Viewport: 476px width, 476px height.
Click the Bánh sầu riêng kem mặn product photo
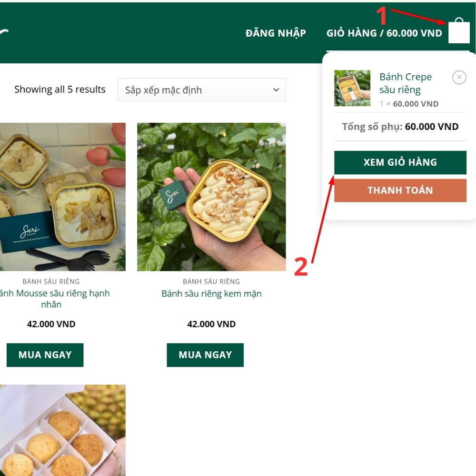tap(211, 196)
